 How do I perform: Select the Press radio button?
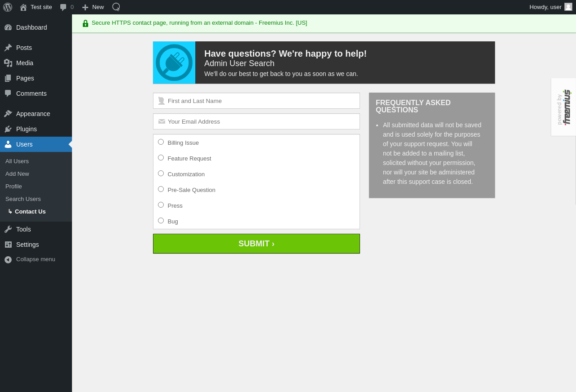click(x=161, y=205)
